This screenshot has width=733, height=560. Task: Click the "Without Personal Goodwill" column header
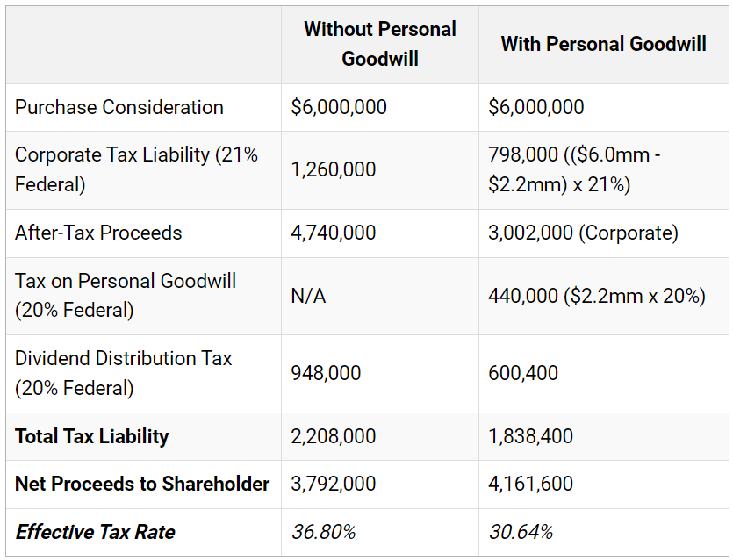coord(379,44)
